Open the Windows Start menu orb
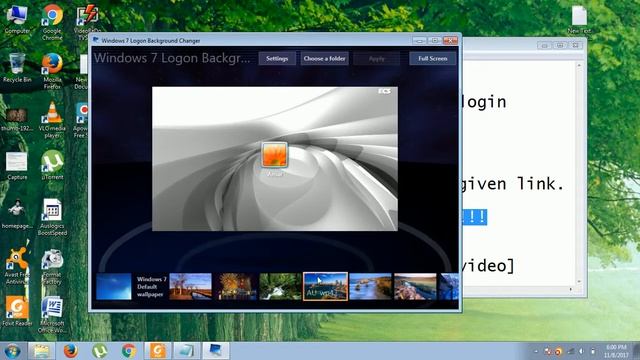This screenshot has height=360, width=640. pyautogui.click(x=12, y=351)
